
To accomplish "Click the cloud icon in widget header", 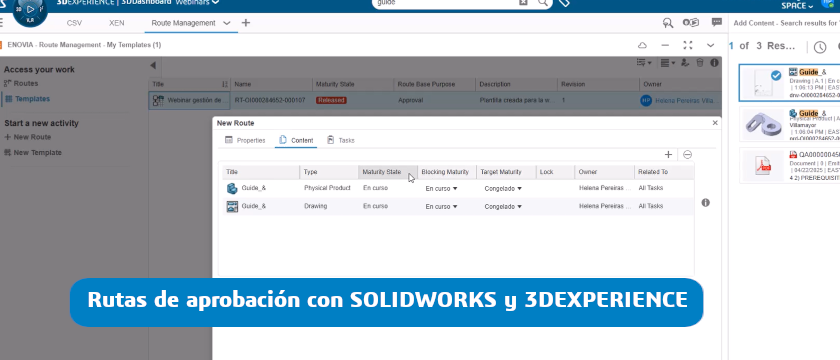I will (x=642, y=45).
